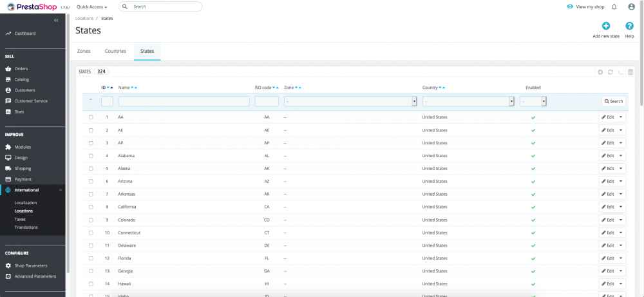Open Shipping in the sidebar

click(23, 168)
